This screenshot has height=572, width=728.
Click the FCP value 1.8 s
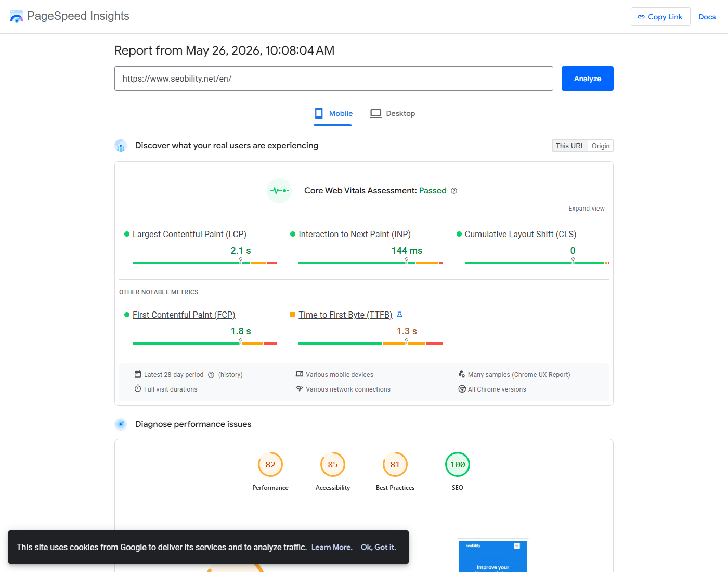click(241, 331)
